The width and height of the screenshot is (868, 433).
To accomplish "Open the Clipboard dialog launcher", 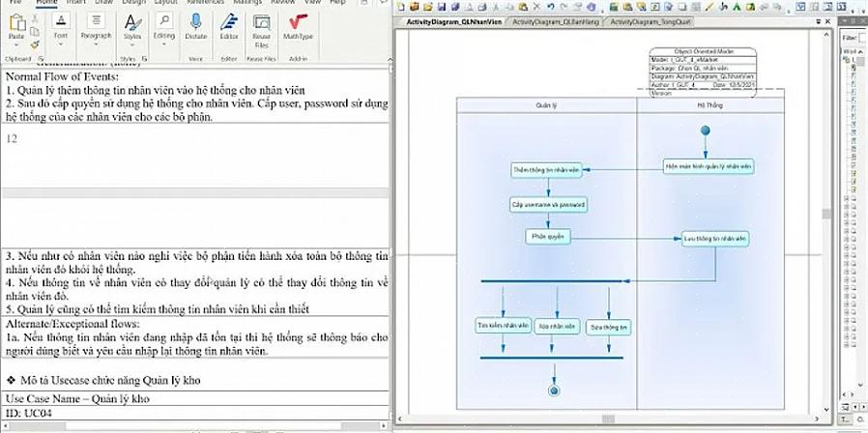I will coord(41,57).
